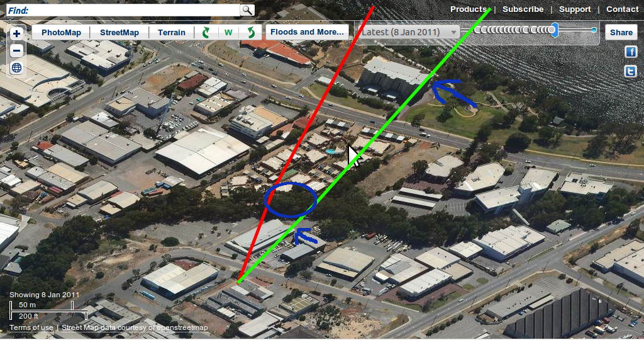Click the magnifier search icon
The image size is (644, 340).
point(247,10)
